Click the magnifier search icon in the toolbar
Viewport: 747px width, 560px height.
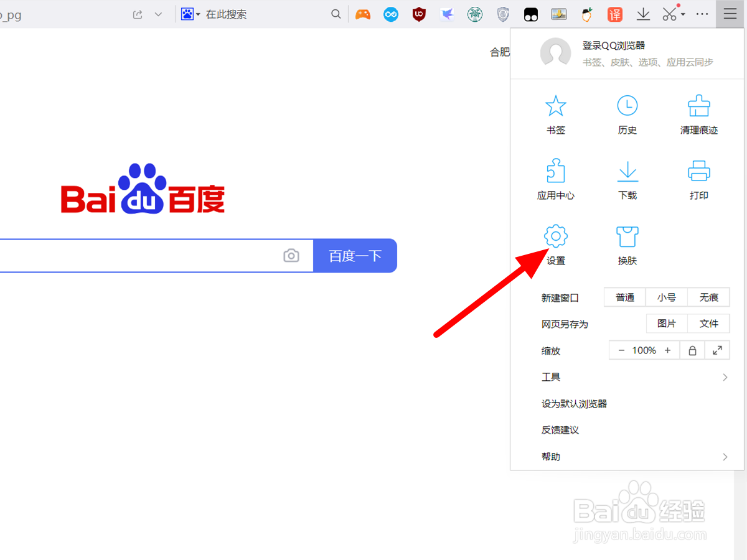[336, 14]
